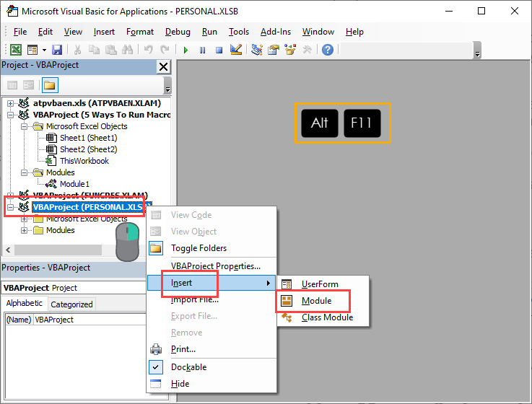532x404 pixels.
Task: Open Visual Basic Help question mark icon
Action: [328, 50]
